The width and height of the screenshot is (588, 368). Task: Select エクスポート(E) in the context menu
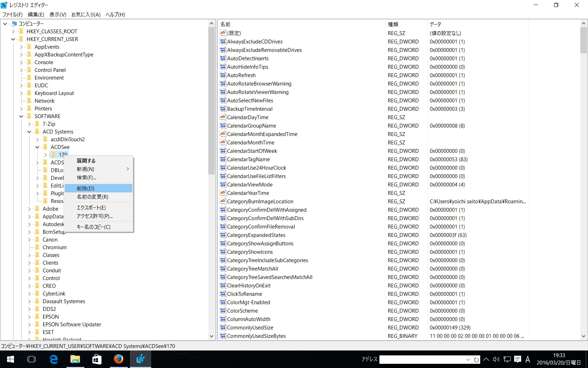tap(91, 207)
